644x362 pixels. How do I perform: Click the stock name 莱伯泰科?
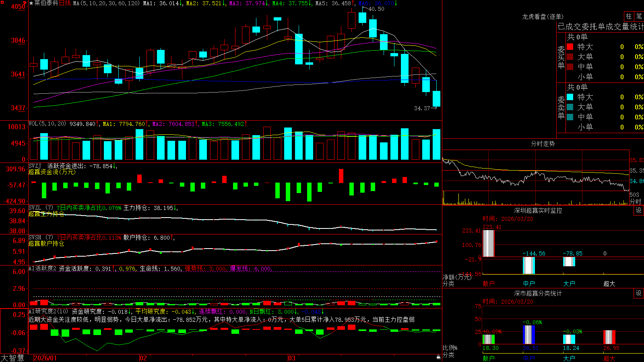click(46, 3)
